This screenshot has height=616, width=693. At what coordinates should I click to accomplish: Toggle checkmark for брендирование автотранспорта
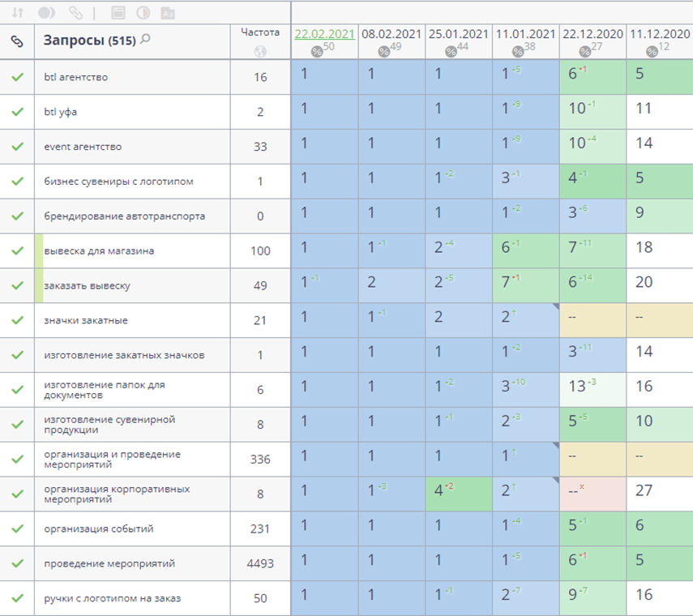pyautogui.click(x=17, y=216)
